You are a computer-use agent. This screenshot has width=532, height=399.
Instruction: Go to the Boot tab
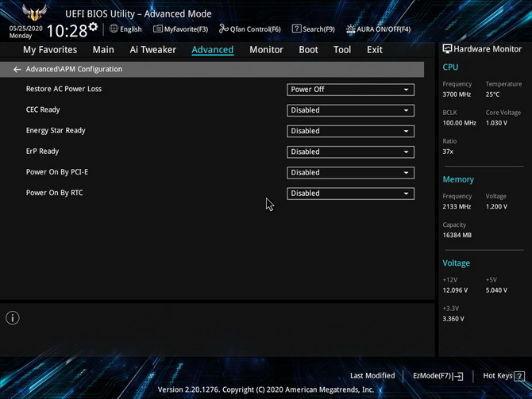pyautogui.click(x=308, y=50)
